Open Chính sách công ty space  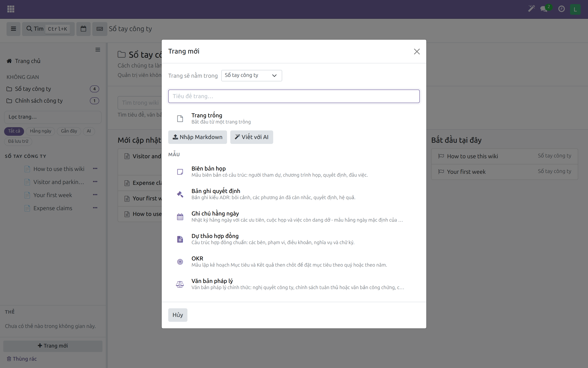point(53,101)
